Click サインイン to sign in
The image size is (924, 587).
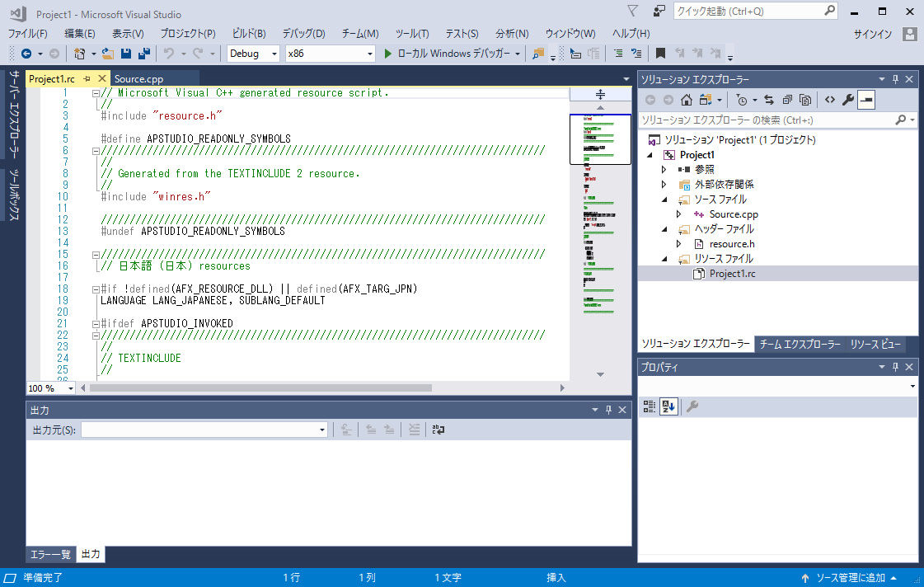873,34
